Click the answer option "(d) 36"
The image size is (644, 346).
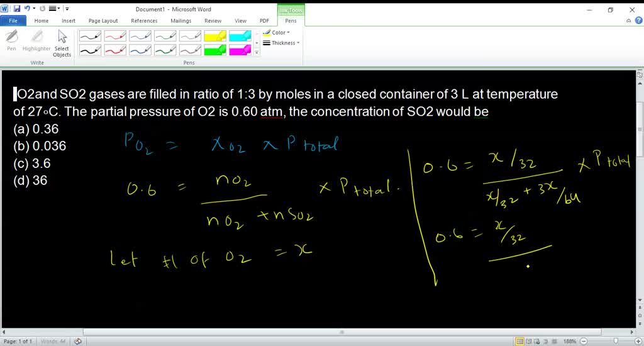tap(30, 181)
